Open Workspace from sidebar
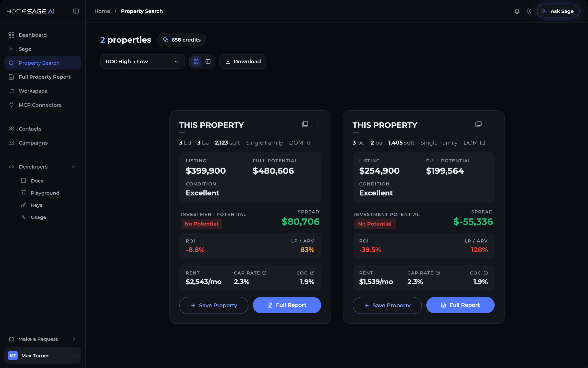This screenshot has width=588, height=368. click(x=43, y=91)
